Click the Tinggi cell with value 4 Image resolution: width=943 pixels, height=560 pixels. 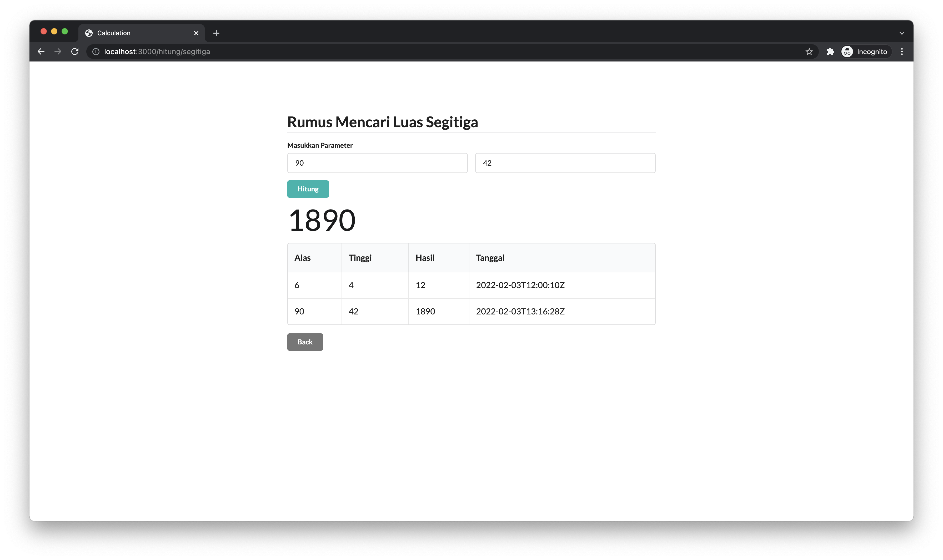point(375,285)
